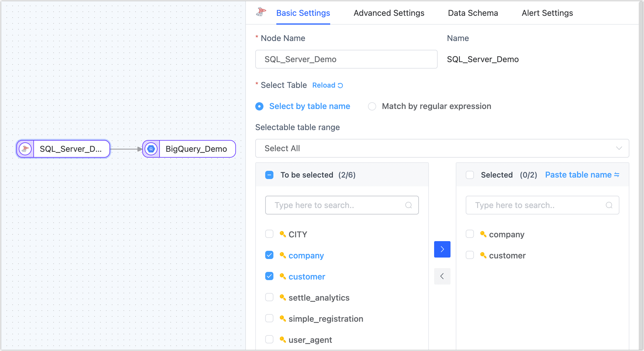This screenshot has height=351, width=644.
Task: Toggle the To be selected header checkbox
Action: [269, 175]
